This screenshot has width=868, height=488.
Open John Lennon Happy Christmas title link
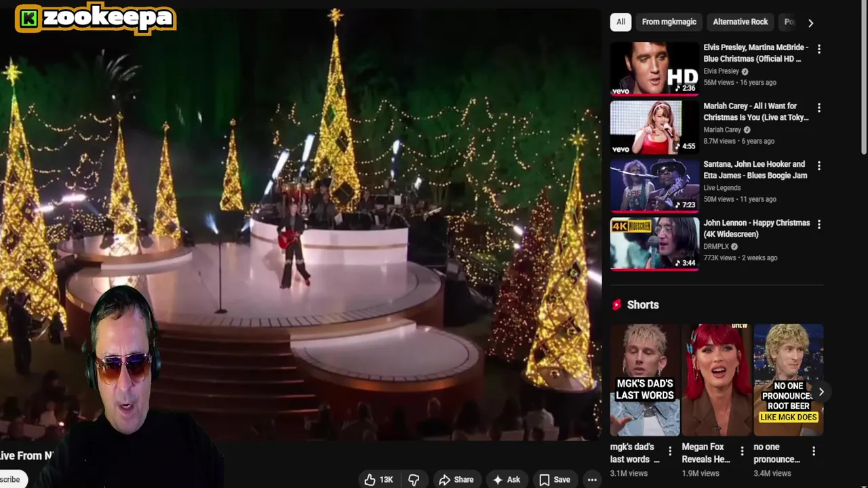coord(756,228)
